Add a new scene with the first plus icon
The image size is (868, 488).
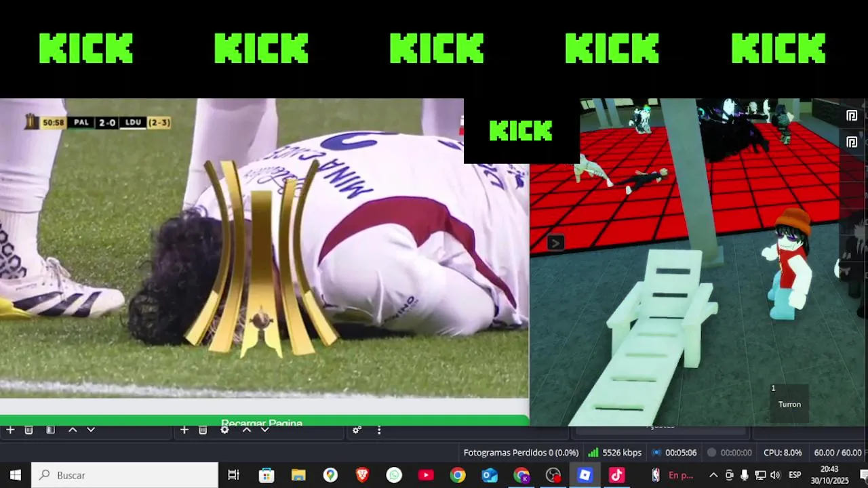click(x=10, y=430)
